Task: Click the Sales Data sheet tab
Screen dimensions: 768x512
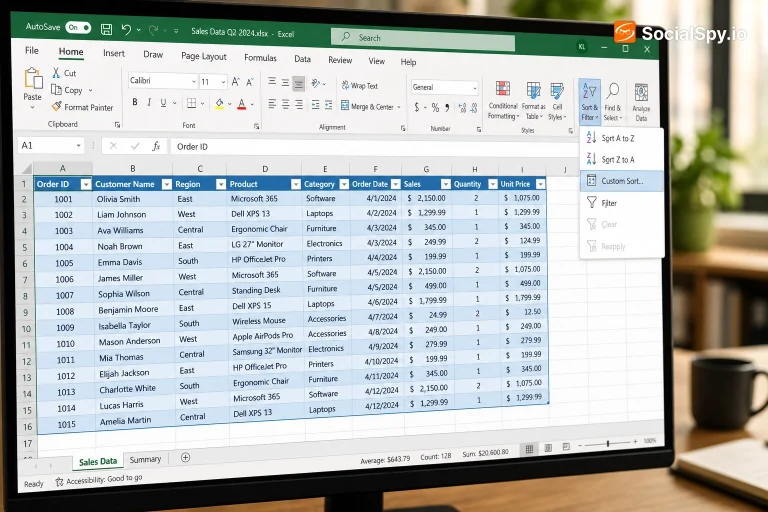Action: (98, 462)
